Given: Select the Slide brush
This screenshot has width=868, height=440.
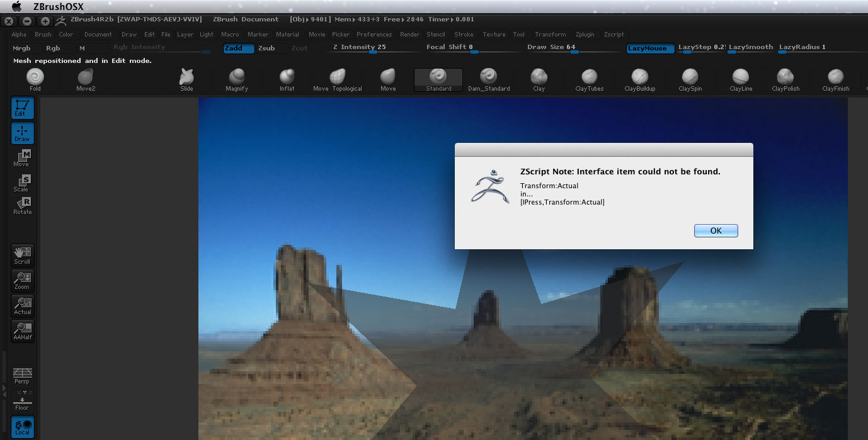Looking at the screenshot, I should point(186,80).
